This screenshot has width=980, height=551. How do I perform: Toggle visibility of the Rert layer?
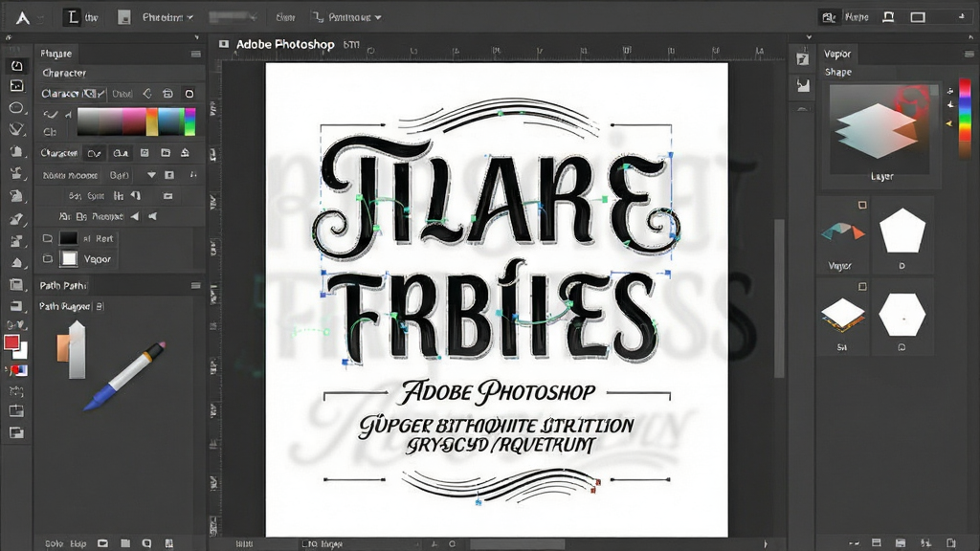(x=48, y=238)
